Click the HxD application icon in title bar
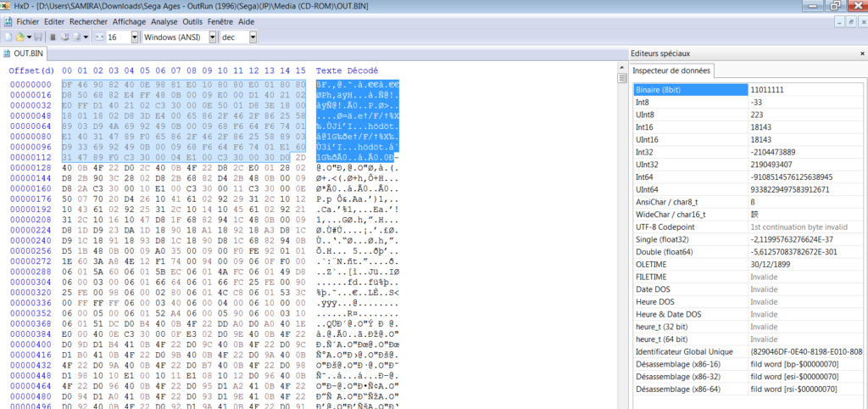This screenshot has height=409, width=868. click(5, 6)
